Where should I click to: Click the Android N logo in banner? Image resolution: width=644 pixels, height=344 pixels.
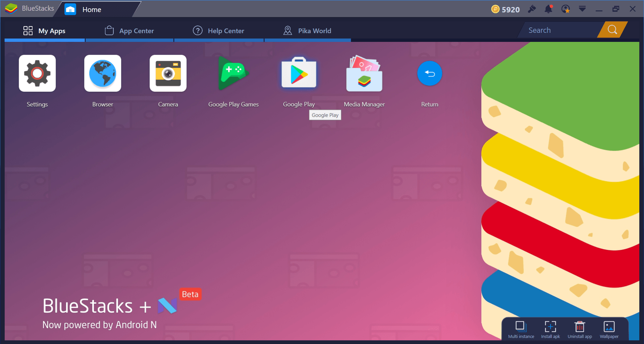pyautogui.click(x=167, y=305)
